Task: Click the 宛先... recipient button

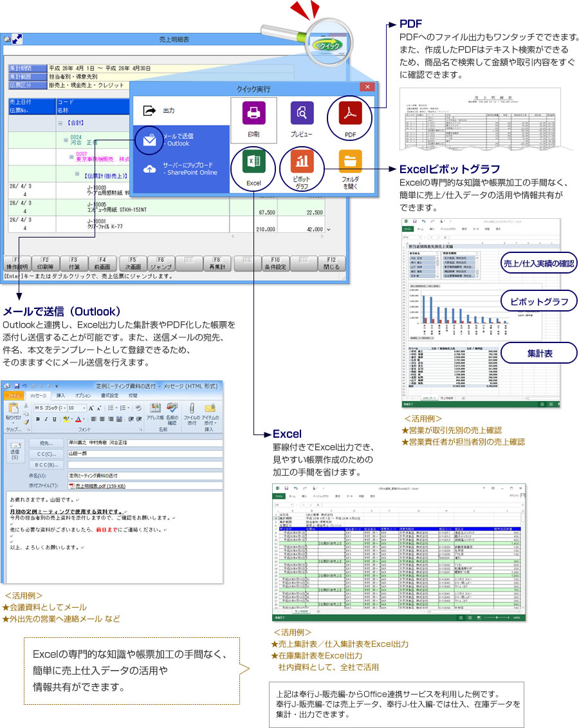Action: tap(46, 443)
